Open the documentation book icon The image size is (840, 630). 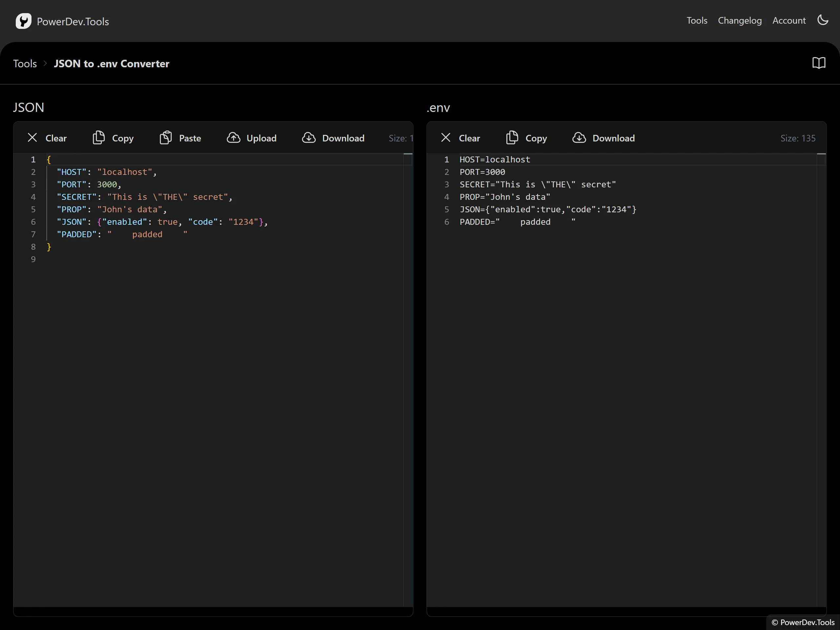coord(819,63)
